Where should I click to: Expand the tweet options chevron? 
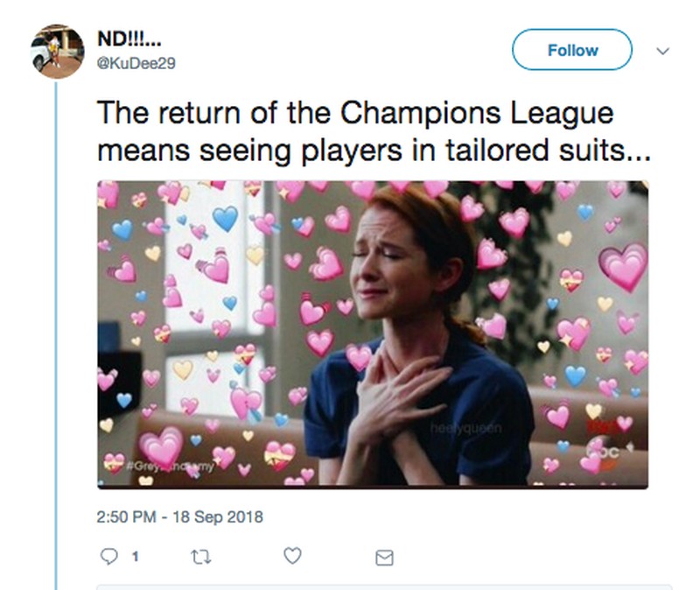tap(662, 51)
